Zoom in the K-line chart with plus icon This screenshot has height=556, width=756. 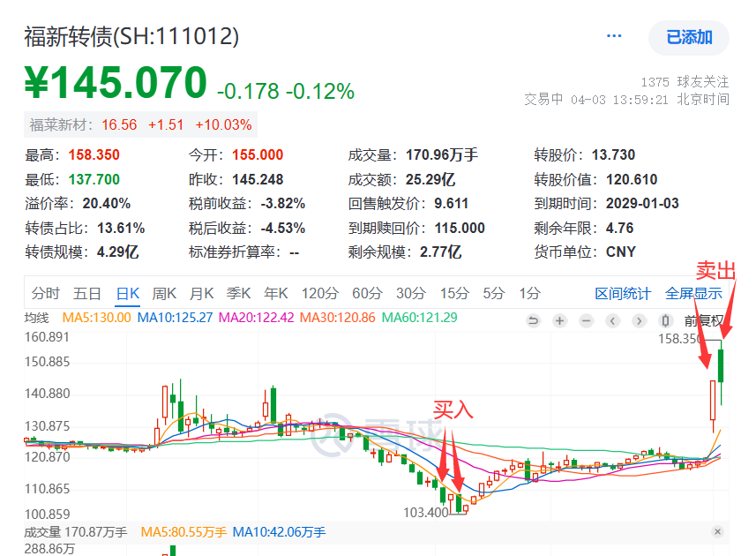pyautogui.click(x=559, y=320)
